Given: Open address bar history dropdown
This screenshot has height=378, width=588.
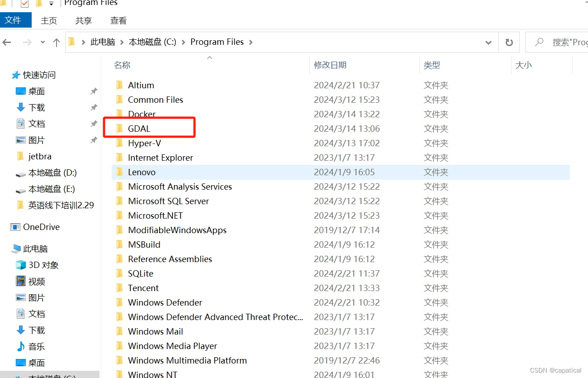Looking at the screenshot, I should tap(488, 43).
